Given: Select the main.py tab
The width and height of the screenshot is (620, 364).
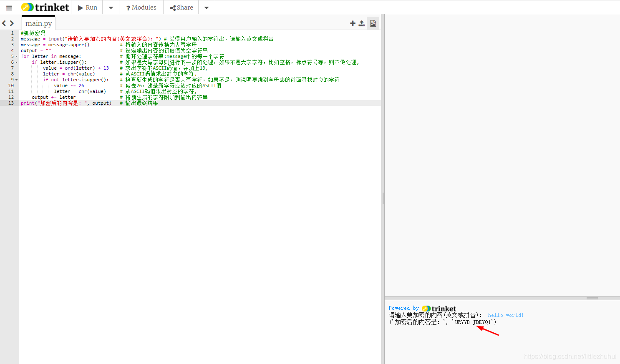Looking at the screenshot, I should click(38, 23).
